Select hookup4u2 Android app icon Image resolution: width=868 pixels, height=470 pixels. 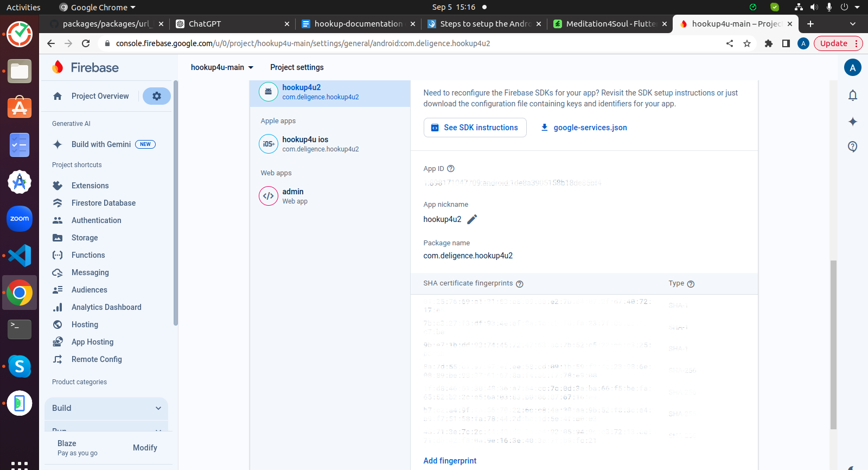click(x=269, y=92)
